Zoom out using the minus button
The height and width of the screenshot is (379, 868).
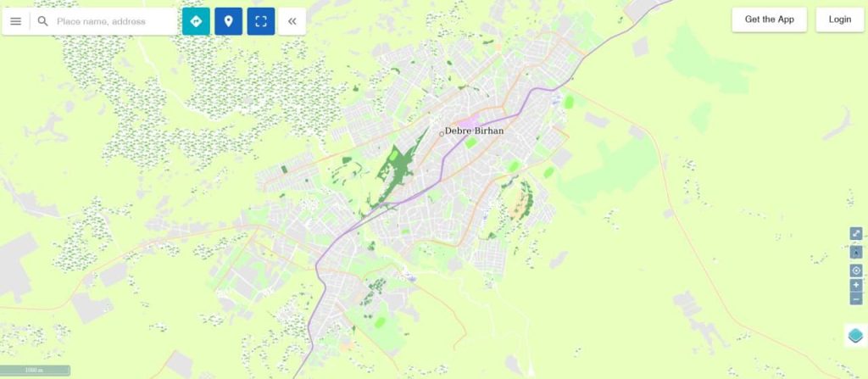click(856, 298)
